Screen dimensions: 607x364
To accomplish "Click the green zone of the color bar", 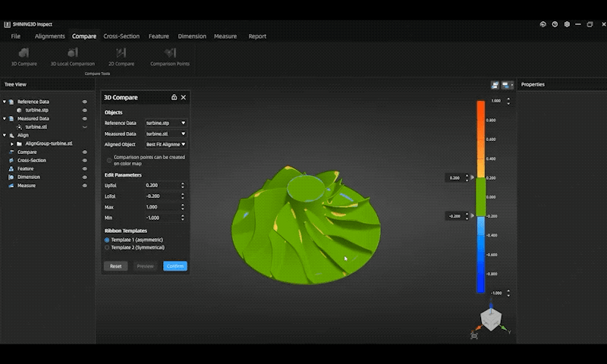I will pyautogui.click(x=480, y=197).
